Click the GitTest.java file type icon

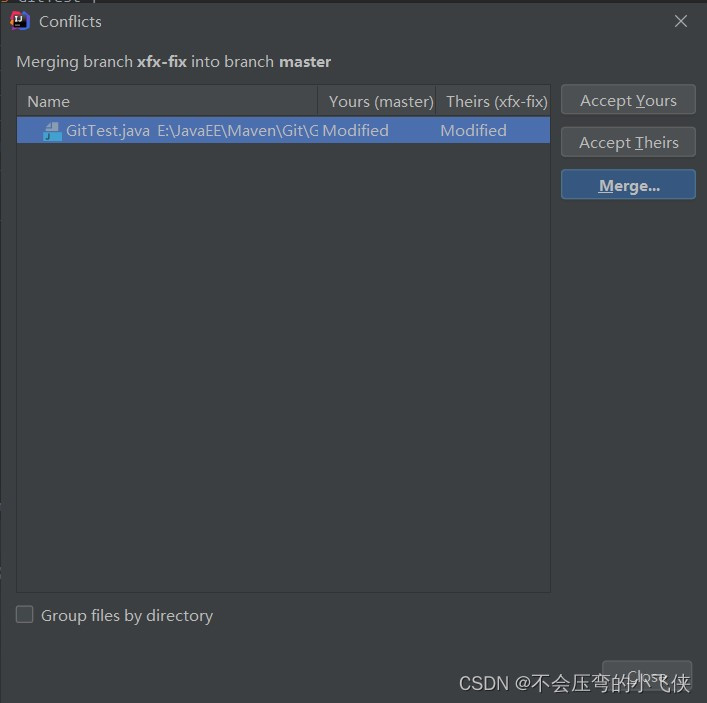pyautogui.click(x=52, y=131)
